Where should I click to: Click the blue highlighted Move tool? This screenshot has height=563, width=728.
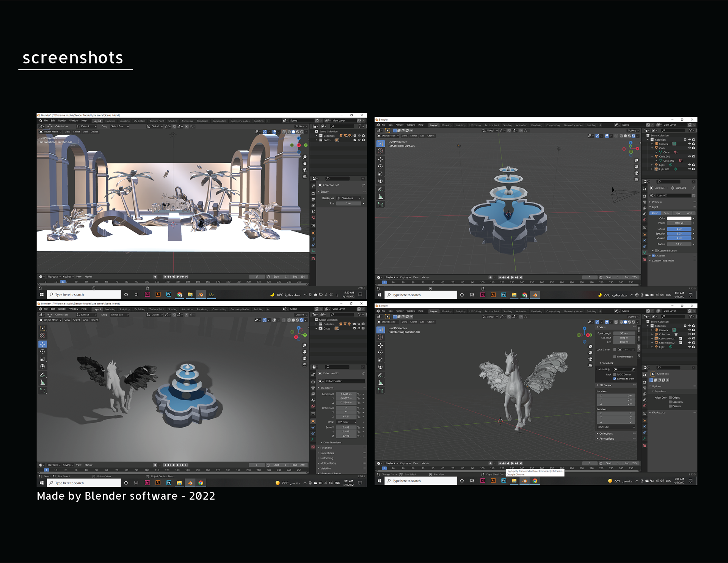click(x=42, y=344)
